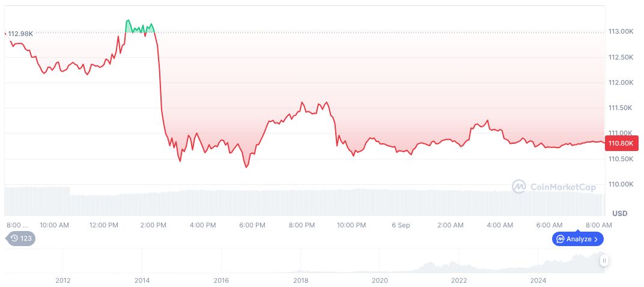Click 2012 on the timeline navigator
Image resolution: width=644 pixels, height=287 pixels.
coord(62,280)
